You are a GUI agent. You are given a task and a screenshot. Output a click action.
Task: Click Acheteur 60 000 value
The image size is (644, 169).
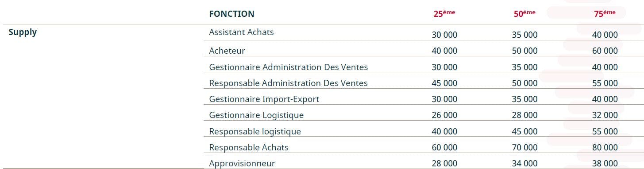[x=605, y=51]
